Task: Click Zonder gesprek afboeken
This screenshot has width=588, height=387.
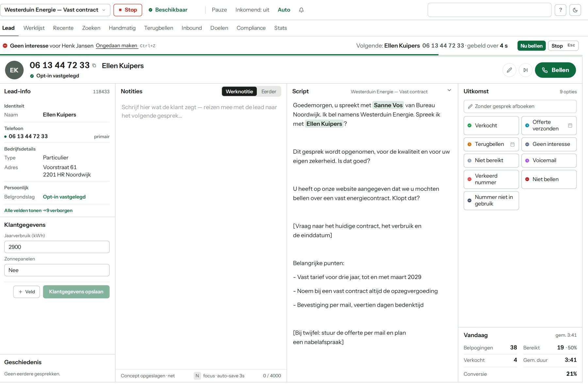Action: point(520,106)
